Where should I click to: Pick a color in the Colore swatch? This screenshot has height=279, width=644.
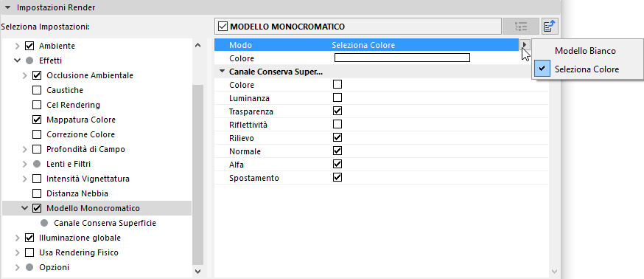point(402,58)
